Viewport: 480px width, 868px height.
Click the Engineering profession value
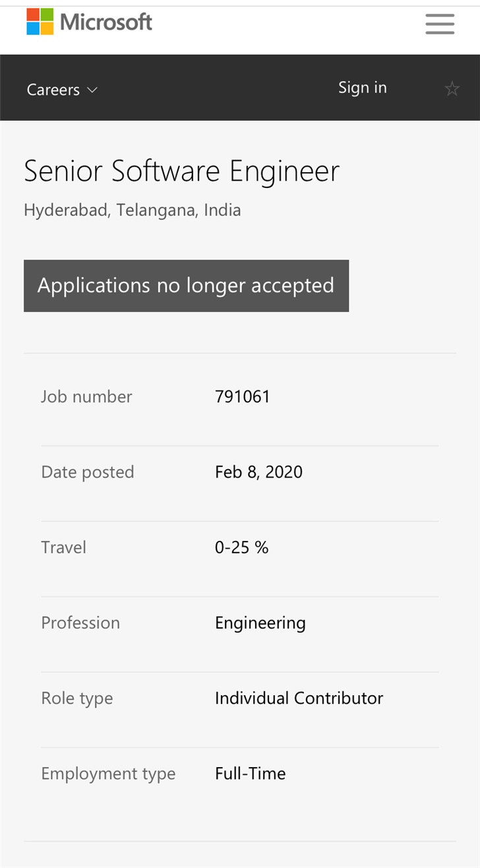tap(260, 623)
